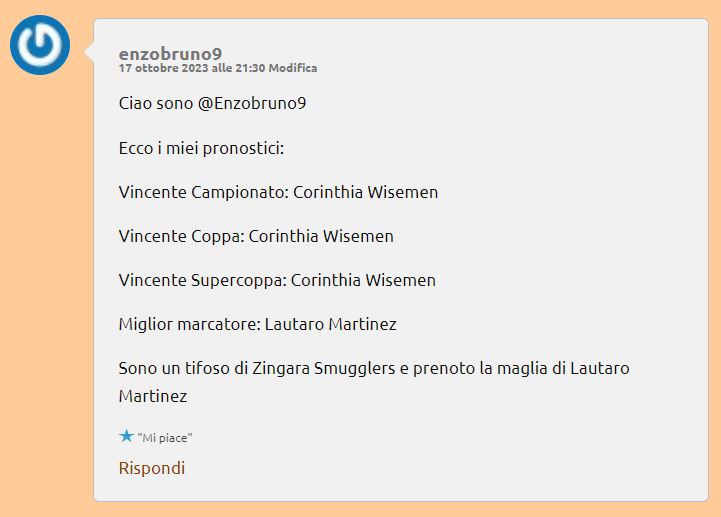Click the Modifica edit link

(x=292, y=68)
